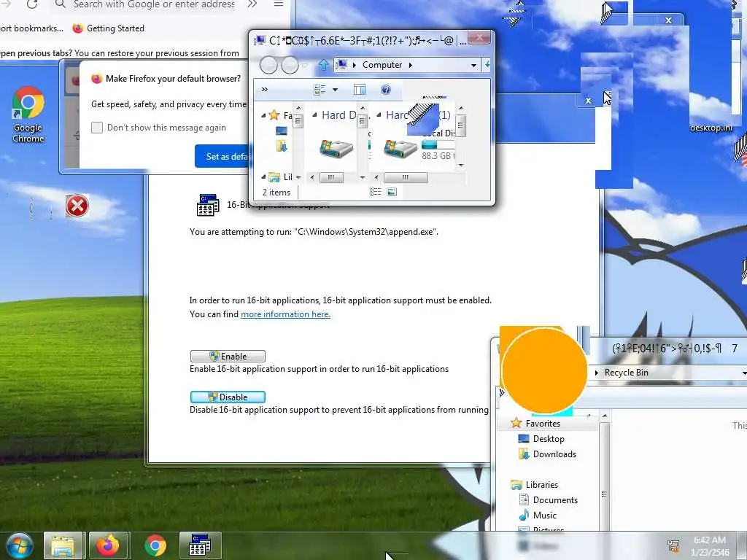Image resolution: width=747 pixels, height=560 pixels.
Task: Open more information here link
Action: point(285,314)
